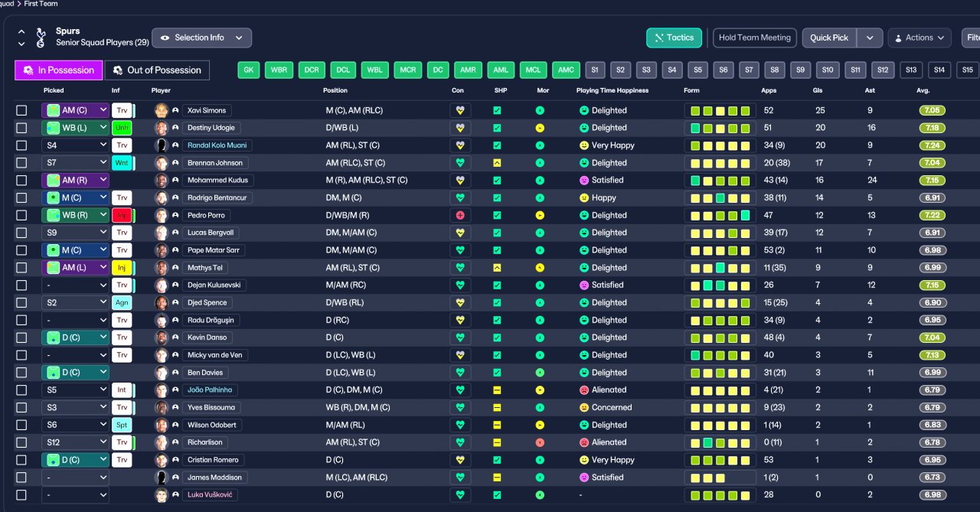
Task: Select the S1 substitute slot
Action: 595,70
